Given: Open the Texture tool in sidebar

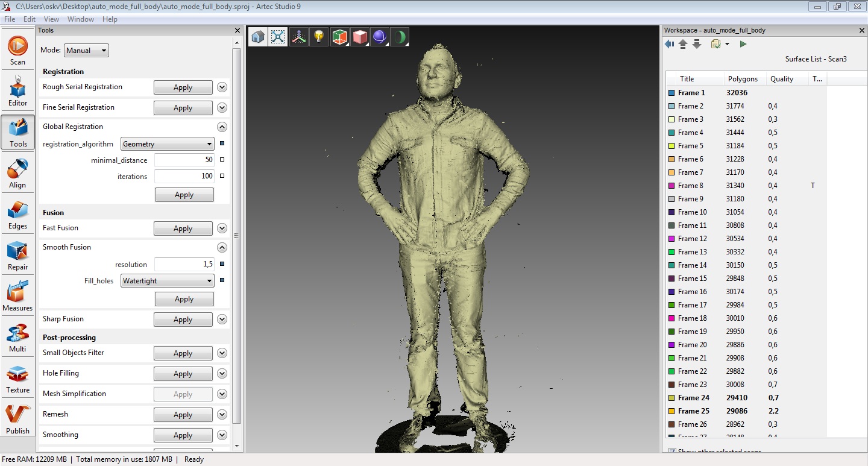Looking at the screenshot, I should pos(17,379).
